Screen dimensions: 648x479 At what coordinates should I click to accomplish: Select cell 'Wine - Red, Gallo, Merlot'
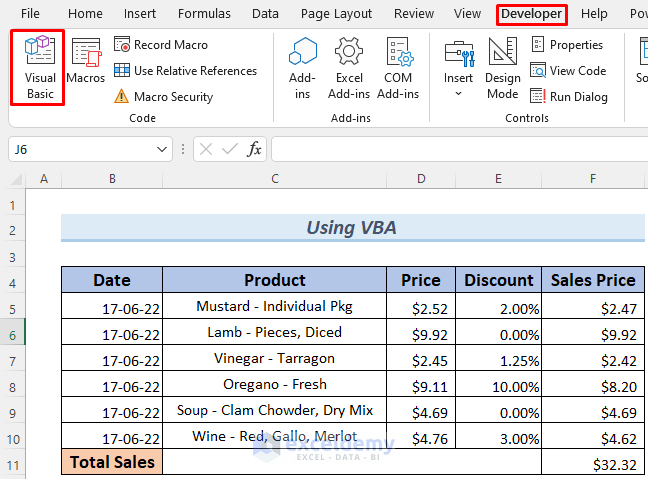point(275,436)
